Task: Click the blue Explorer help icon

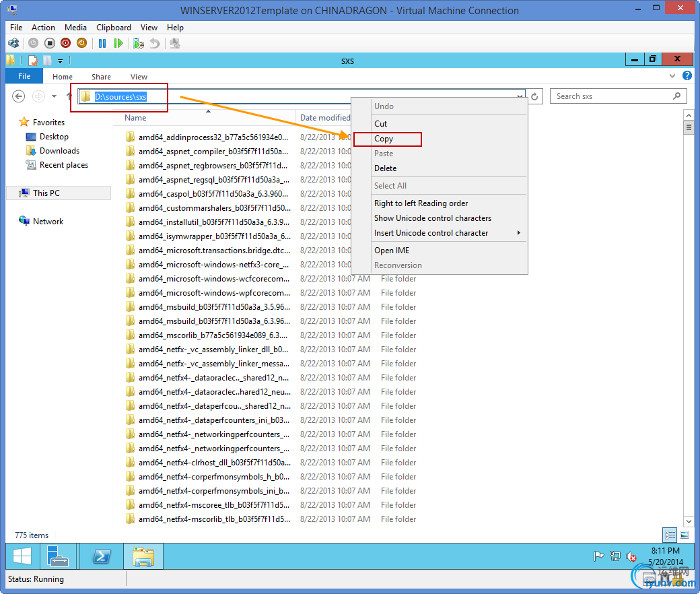Action: pyautogui.click(x=687, y=76)
